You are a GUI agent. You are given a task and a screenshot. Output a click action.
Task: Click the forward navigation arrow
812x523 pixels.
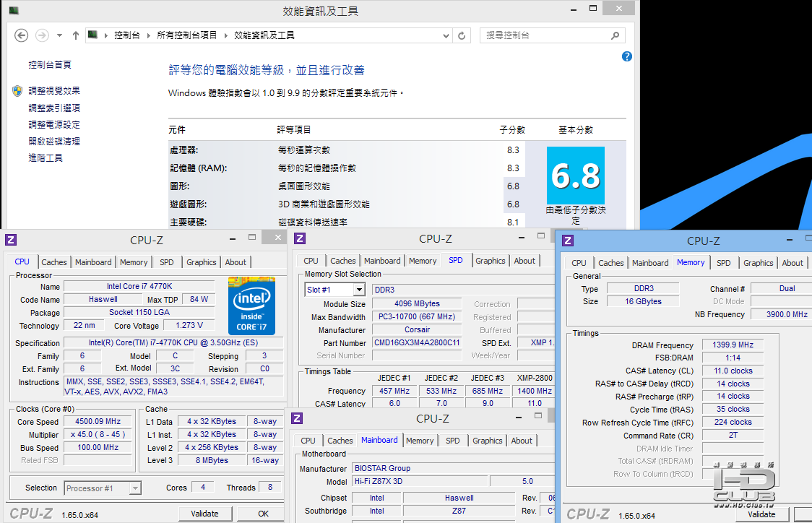(42, 35)
